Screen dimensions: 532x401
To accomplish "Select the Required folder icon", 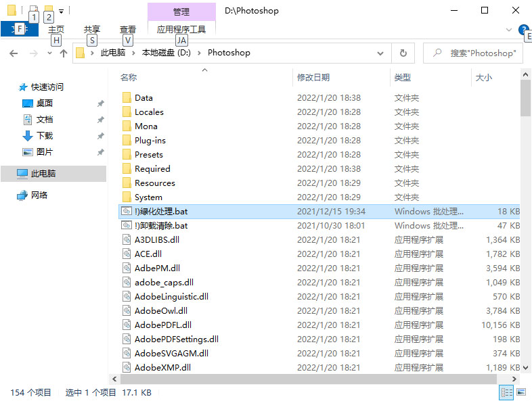I will coord(127,169).
